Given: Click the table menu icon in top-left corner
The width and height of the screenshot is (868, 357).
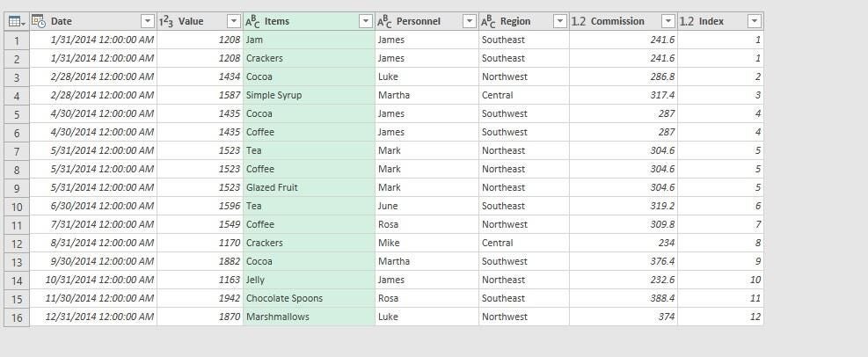Looking at the screenshot, I should click(16, 21).
